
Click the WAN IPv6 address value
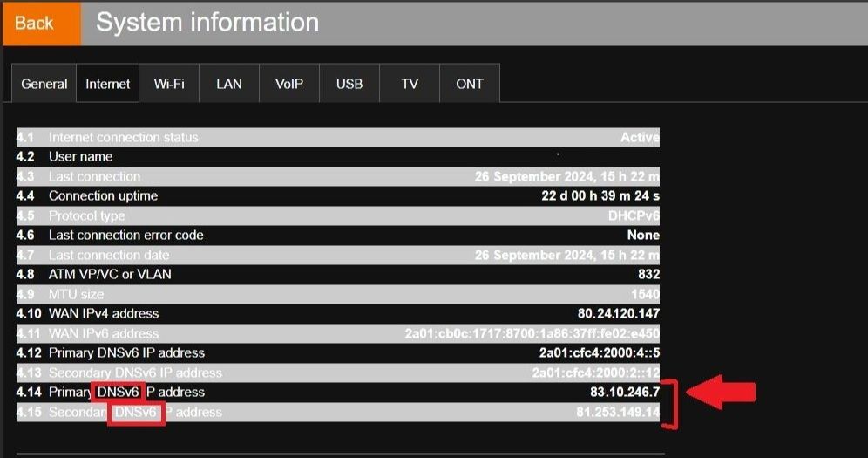click(532, 333)
